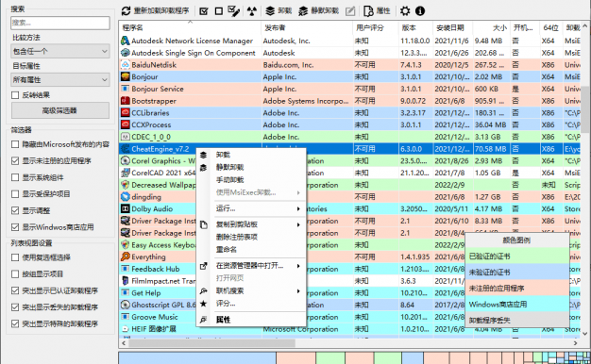The width and height of the screenshot is (591, 364).
Task: Click the toolbar 属性 properties document icon
Action: (x=368, y=11)
